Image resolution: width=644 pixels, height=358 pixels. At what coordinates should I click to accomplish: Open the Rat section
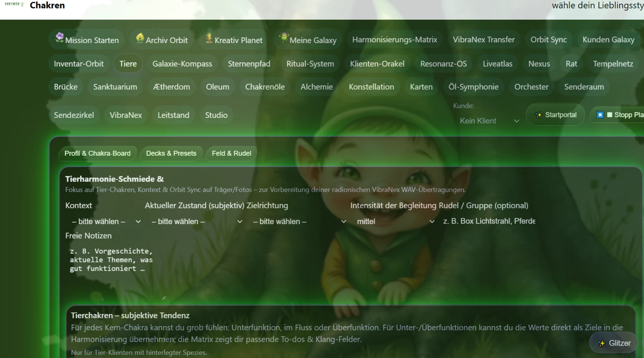click(571, 64)
